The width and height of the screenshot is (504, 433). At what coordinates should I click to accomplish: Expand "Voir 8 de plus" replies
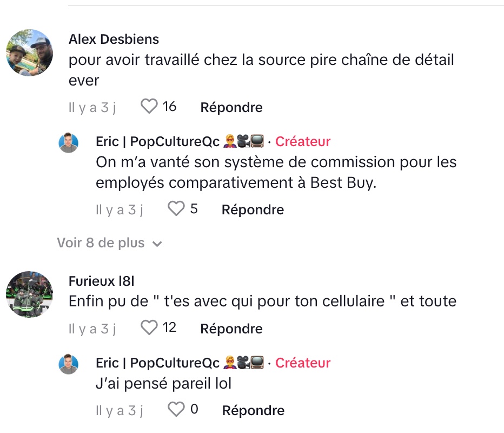click(101, 243)
